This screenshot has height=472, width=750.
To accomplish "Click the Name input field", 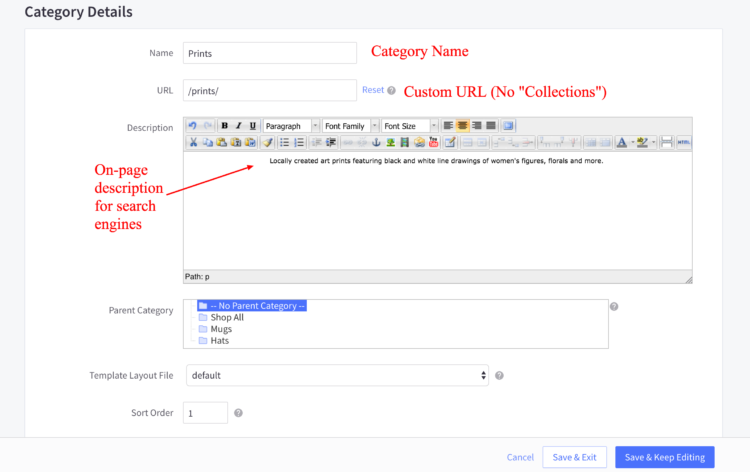I will [x=270, y=53].
